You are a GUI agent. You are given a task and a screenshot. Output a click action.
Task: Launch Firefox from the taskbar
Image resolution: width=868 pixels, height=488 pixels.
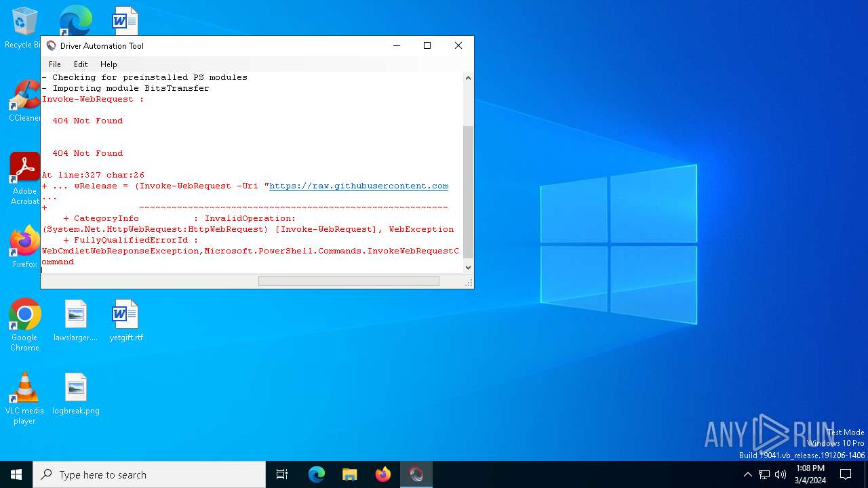383,474
